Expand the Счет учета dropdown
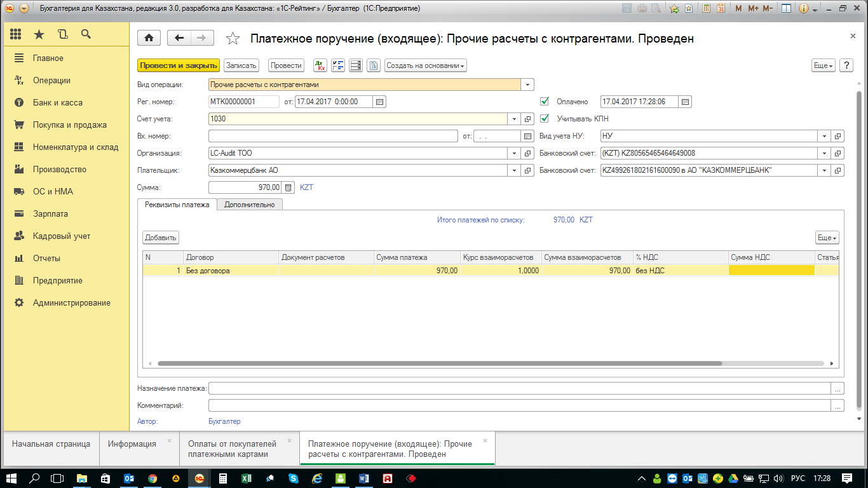868x488 pixels. click(515, 119)
